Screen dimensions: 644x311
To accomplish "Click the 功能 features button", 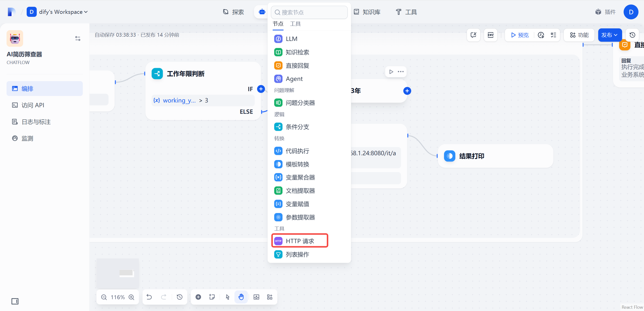I will [579, 35].
